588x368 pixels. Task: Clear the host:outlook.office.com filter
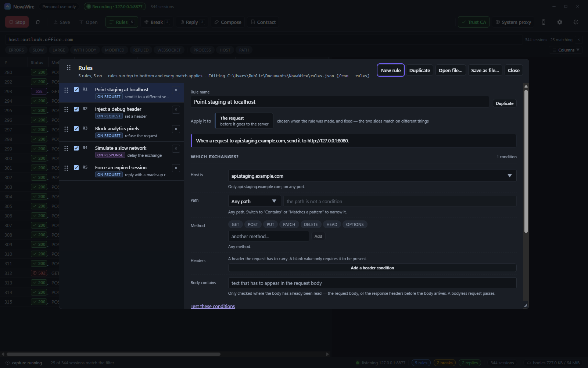578,40
